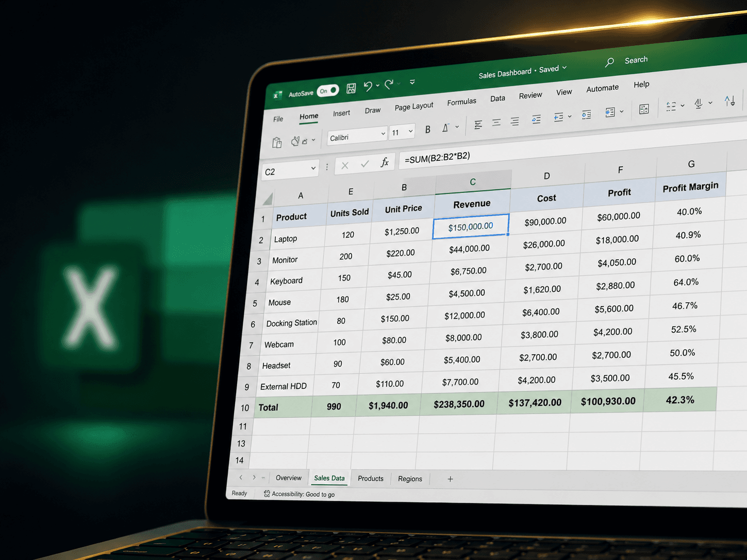This screenshot has width=747, height=560.
Task: Open the File tab
Action: pos(278,119)
